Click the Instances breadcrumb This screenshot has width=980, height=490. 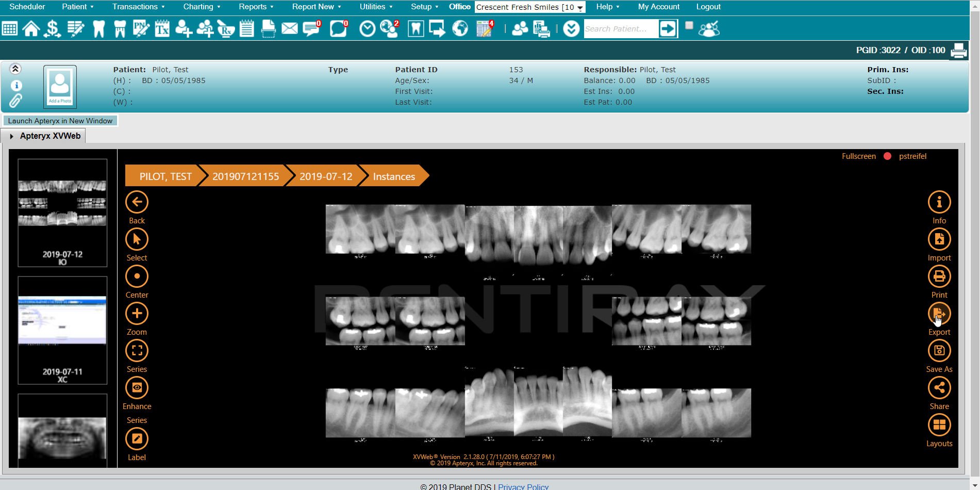(394, 176)
